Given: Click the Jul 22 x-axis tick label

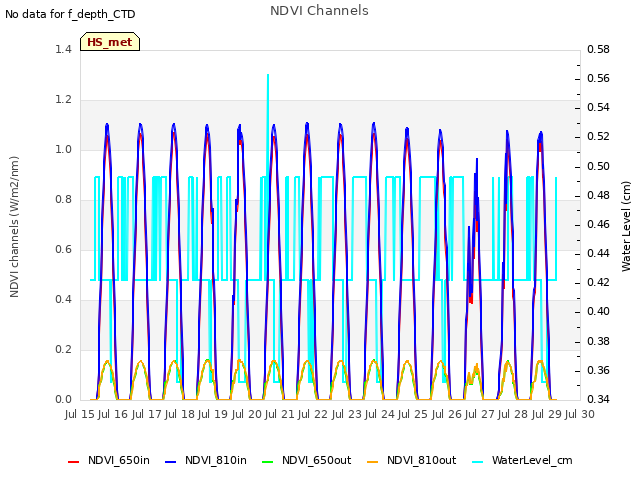Looking at the screenshot, I should pos(313,414).
